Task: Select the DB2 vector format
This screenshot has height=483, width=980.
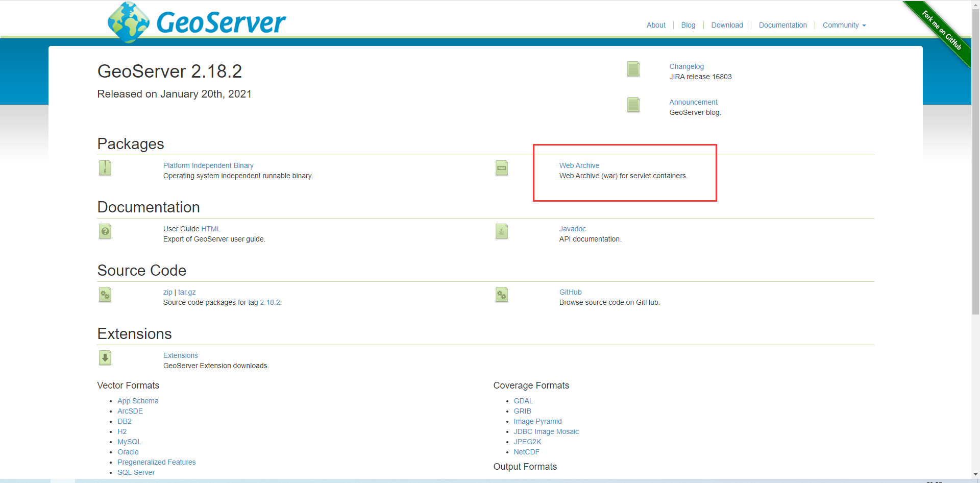Action: pos(125,421)
